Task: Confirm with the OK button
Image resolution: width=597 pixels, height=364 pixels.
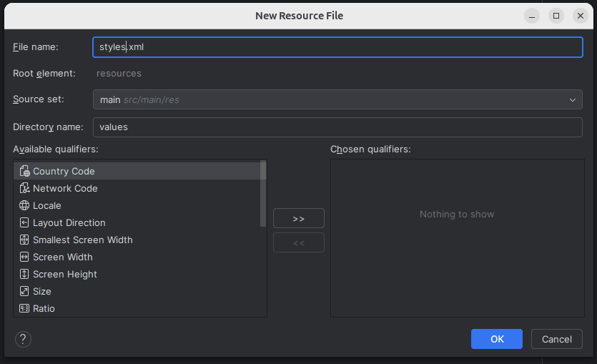Action: coord(496,339)
